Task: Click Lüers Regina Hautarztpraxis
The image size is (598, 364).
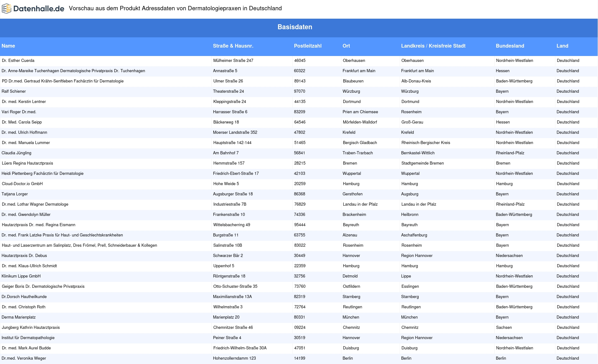Action: click(x=27, y=163)
